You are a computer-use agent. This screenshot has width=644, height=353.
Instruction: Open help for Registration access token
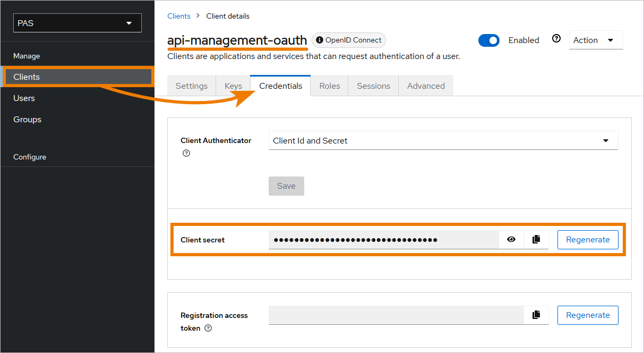point(208,328)
